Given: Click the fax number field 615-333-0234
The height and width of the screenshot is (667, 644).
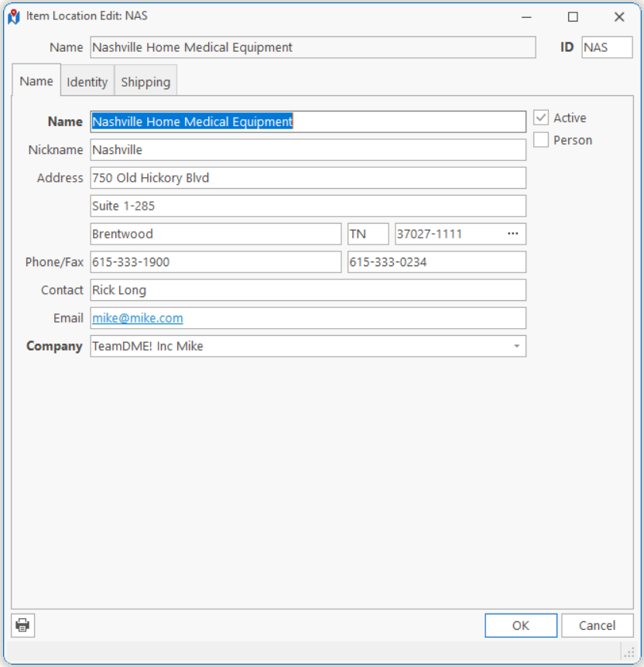Looking at the screenshot, I should point(437,262).
